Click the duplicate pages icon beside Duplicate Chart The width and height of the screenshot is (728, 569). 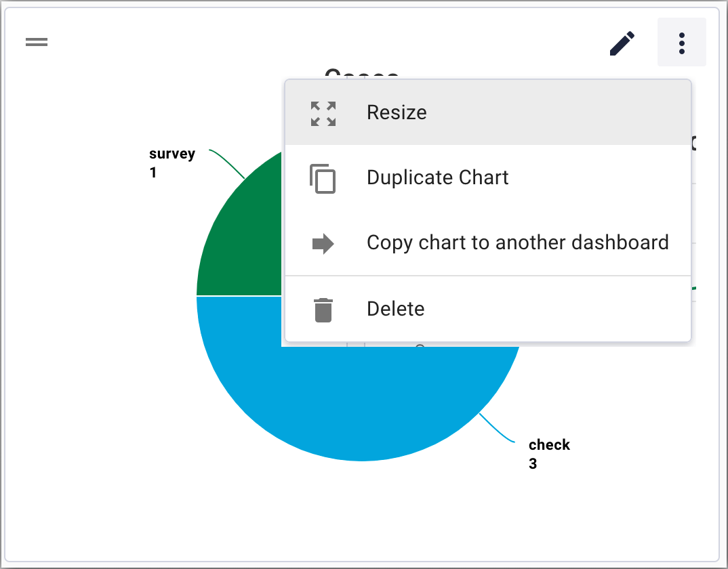pos(323,178)
